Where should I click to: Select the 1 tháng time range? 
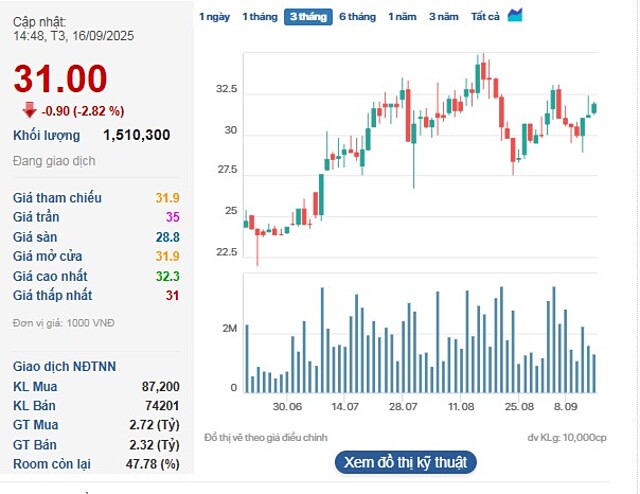click(x=259, y=17)
